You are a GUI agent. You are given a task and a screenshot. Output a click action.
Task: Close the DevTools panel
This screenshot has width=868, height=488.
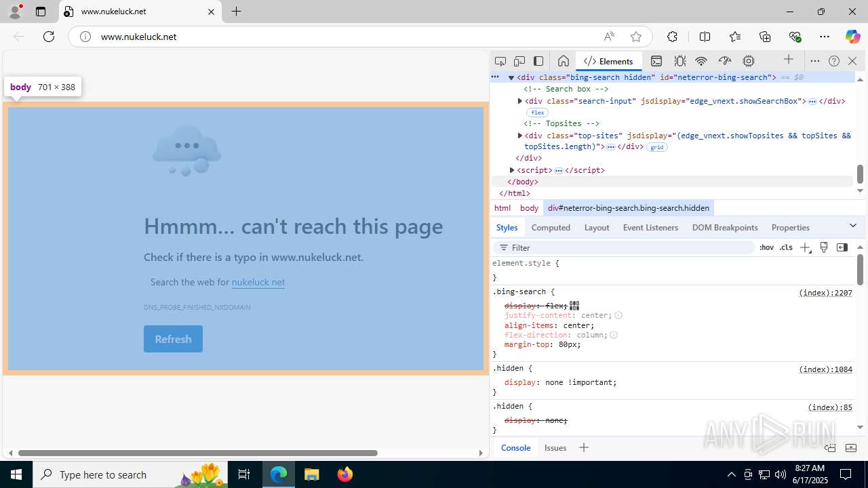click(x=852, y=61)
